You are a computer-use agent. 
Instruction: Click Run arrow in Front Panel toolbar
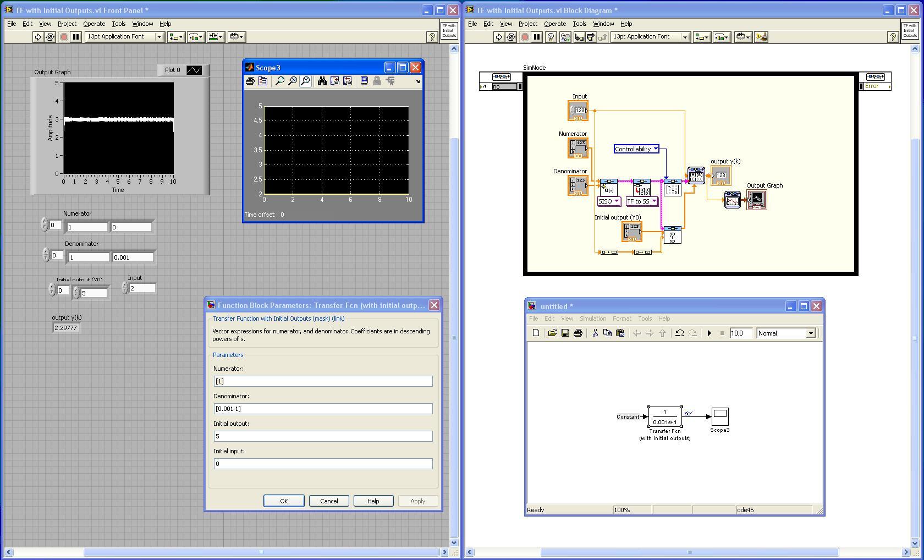click(37, 37)
